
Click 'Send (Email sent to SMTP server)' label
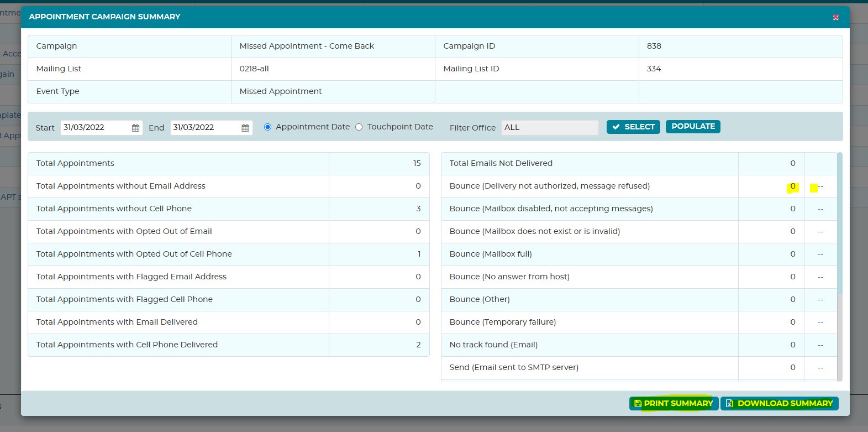coord(514,367)
